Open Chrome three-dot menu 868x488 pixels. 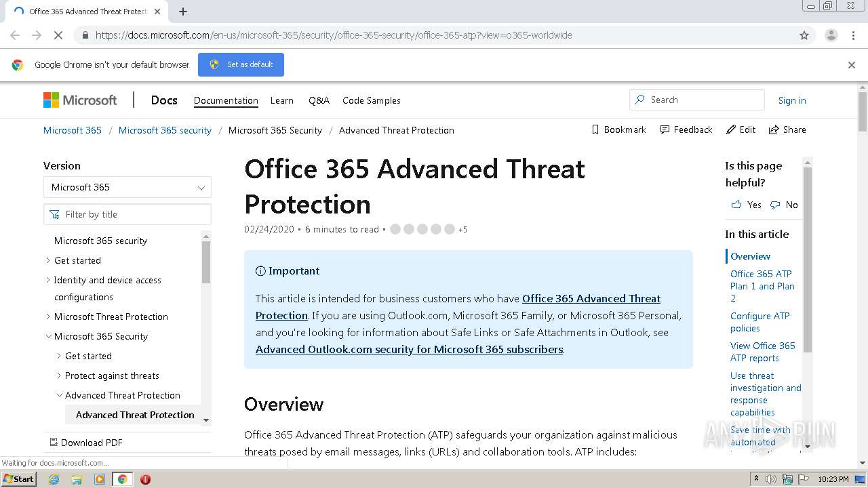(853, 35)
